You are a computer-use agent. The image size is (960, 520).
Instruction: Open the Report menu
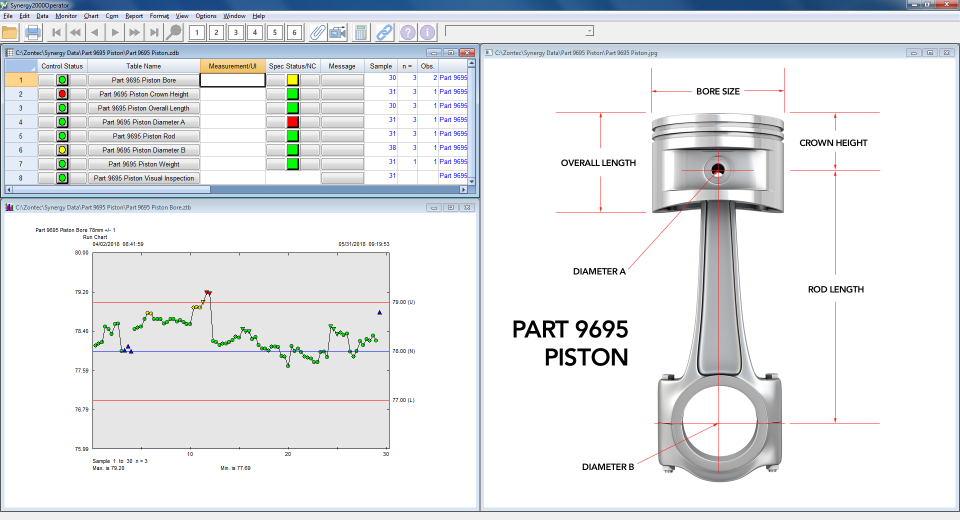134,17
